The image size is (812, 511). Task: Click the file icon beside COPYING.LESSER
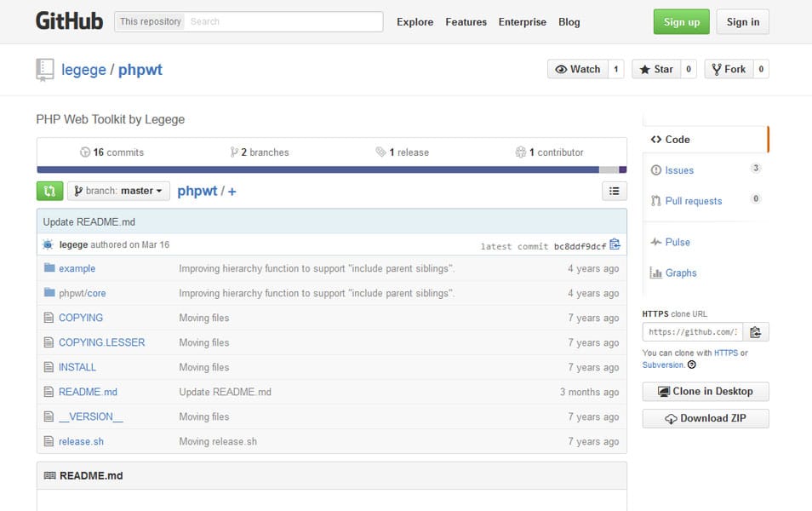point(49,342)
